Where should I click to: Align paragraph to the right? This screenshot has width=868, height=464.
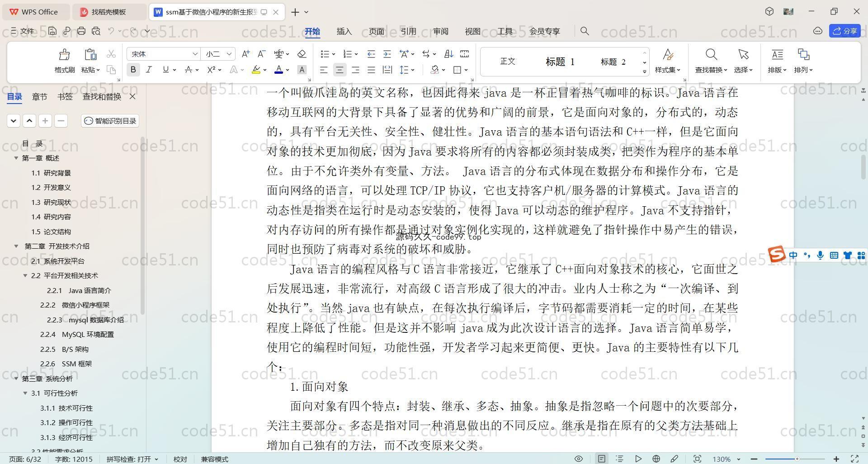tap(355, 70)
